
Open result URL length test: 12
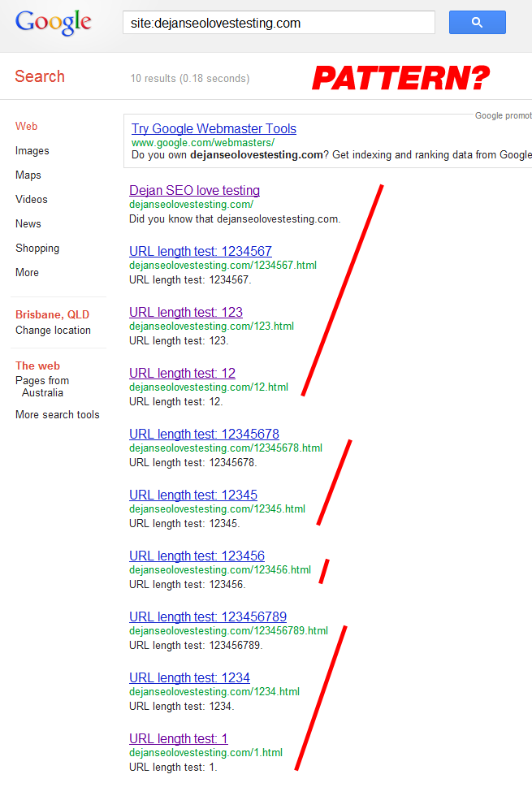(182, 373)
